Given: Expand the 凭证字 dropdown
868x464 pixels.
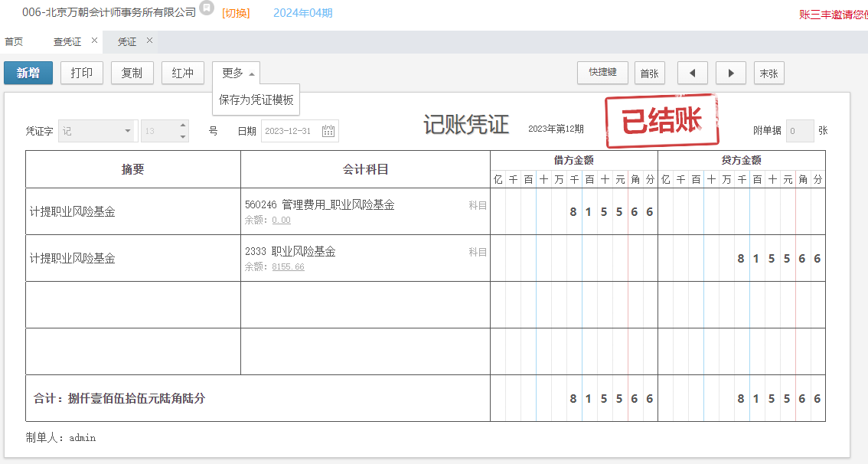Looking at the screenshot, I should pos(128,131).
